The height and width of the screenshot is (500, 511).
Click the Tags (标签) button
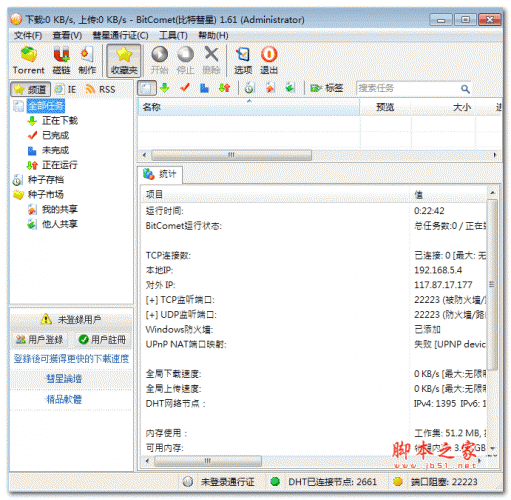[x=326, y=88]
